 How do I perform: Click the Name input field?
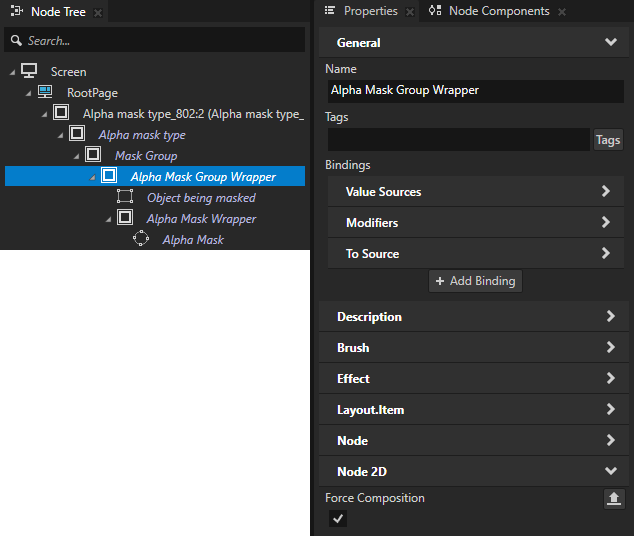pyautogui.click(x=475, y=90)
